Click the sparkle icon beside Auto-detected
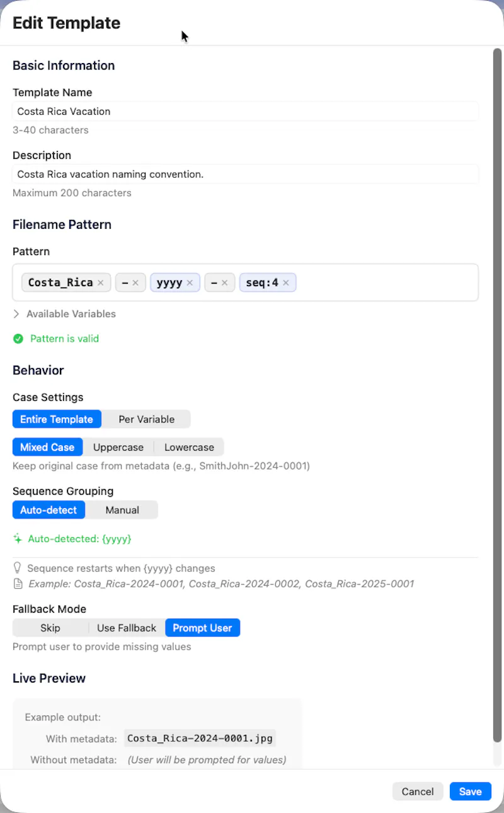This screenshot has height=813, width=504. pyautogui.click(x=18, y=539)
